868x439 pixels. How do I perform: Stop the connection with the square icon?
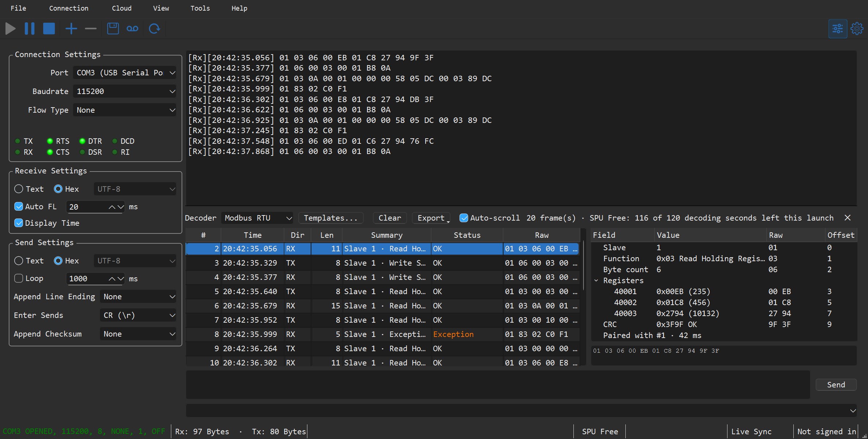point(49,29)
